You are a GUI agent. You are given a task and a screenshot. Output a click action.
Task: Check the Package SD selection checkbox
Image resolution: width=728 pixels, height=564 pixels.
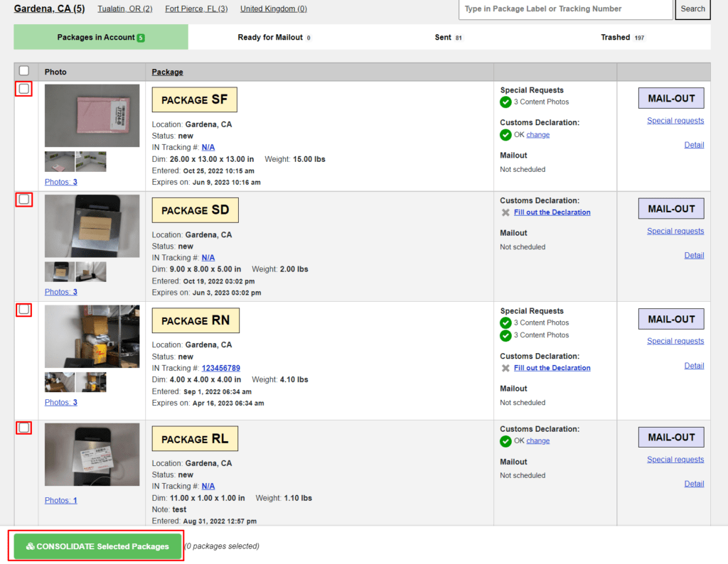pyautogui.click(x=23, y=200)
